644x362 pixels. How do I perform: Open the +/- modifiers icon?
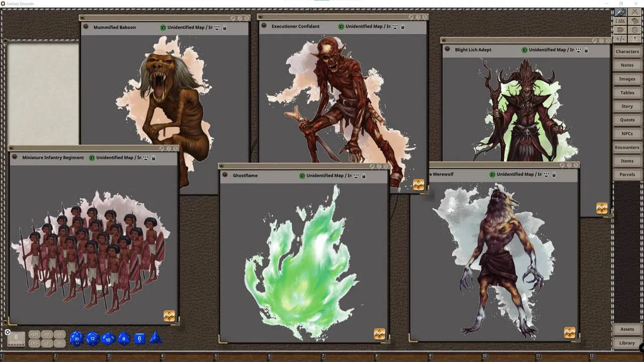[x=620, y=39]
